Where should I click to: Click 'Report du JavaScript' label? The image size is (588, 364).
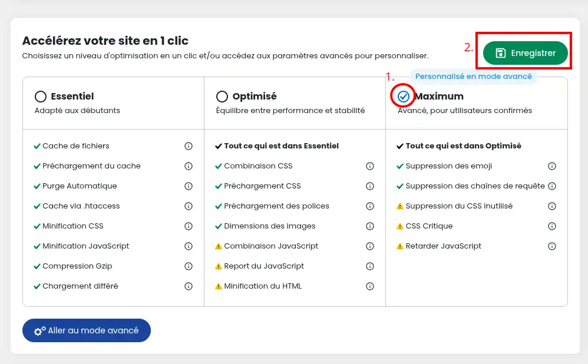point(264,266)
